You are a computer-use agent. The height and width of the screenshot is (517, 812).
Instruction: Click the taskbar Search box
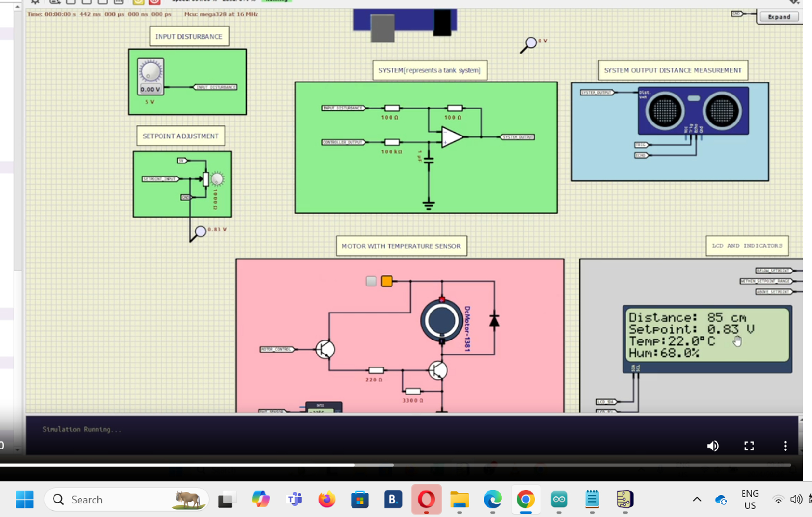point(125,500)
